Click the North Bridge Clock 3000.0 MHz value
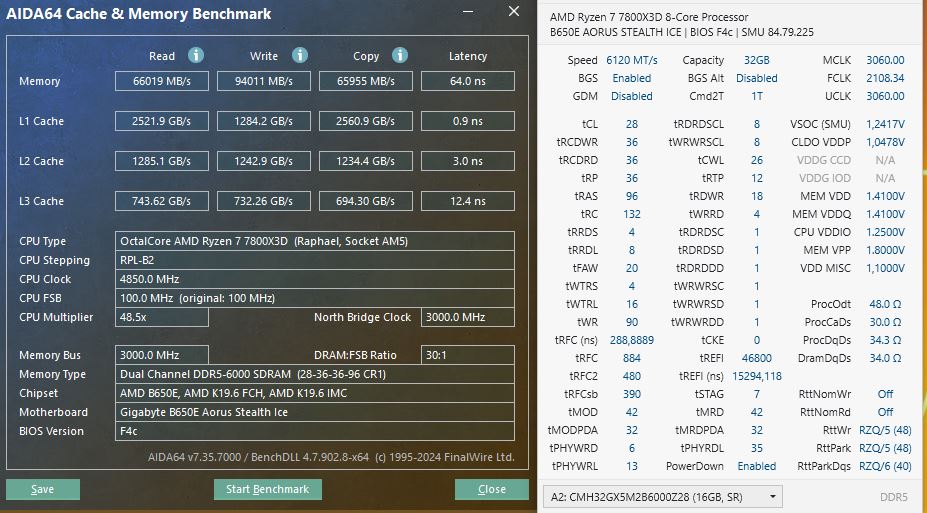The height and width of the screenshot is (513, 927). pyautogui.click(x=468, y=317)
